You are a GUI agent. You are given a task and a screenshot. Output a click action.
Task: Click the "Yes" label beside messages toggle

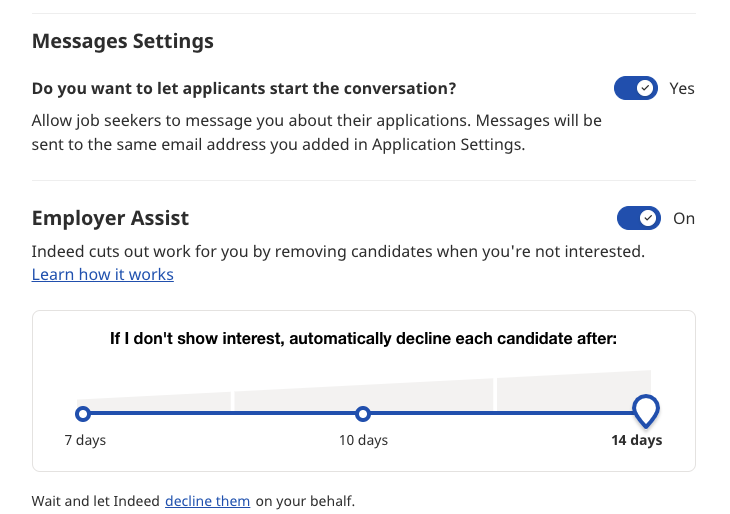coord(682,88)
